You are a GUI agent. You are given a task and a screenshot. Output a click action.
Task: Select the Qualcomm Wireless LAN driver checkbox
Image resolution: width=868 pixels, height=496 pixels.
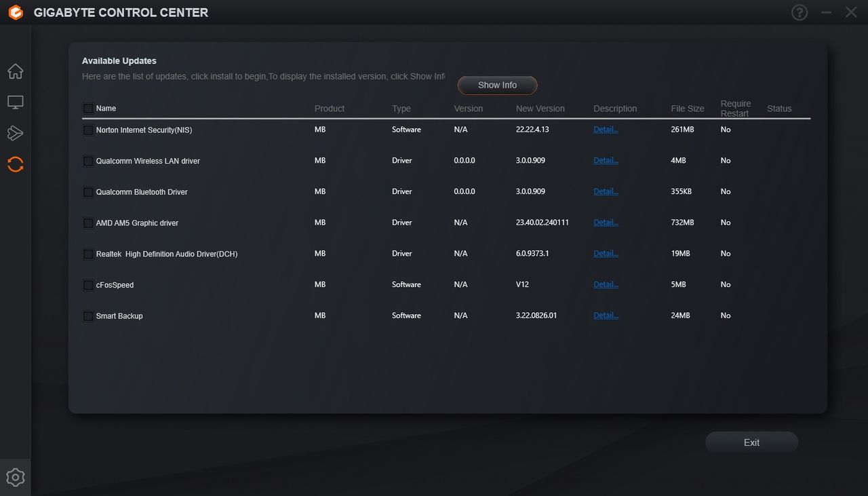[x=88, y=161]
